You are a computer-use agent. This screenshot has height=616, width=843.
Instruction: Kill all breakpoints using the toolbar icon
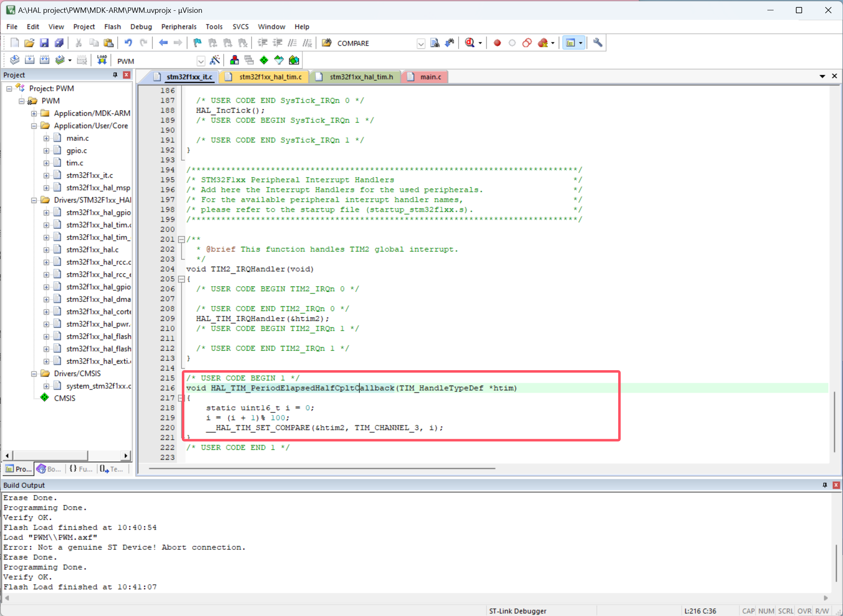[x=543, y=43]
